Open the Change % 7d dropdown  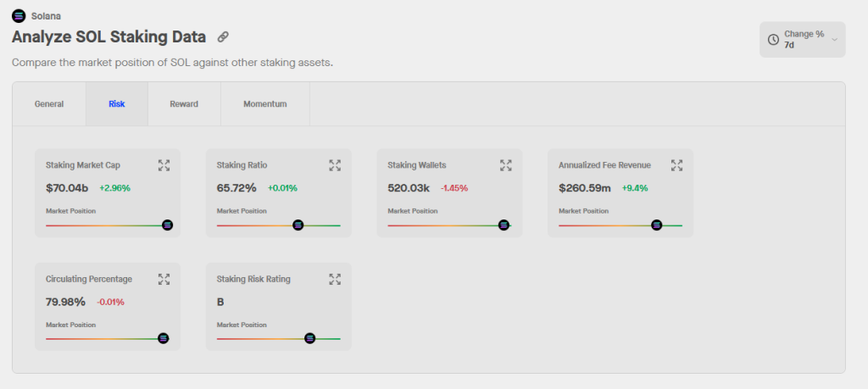click(802, 39)
